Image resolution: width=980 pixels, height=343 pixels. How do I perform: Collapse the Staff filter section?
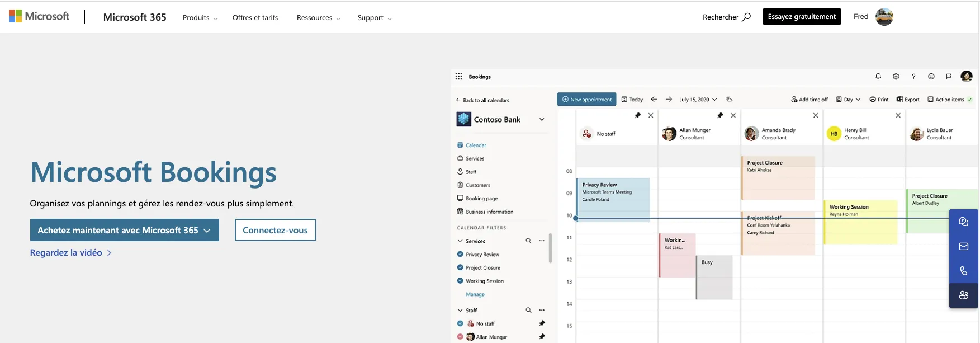(x=460, y=311)
